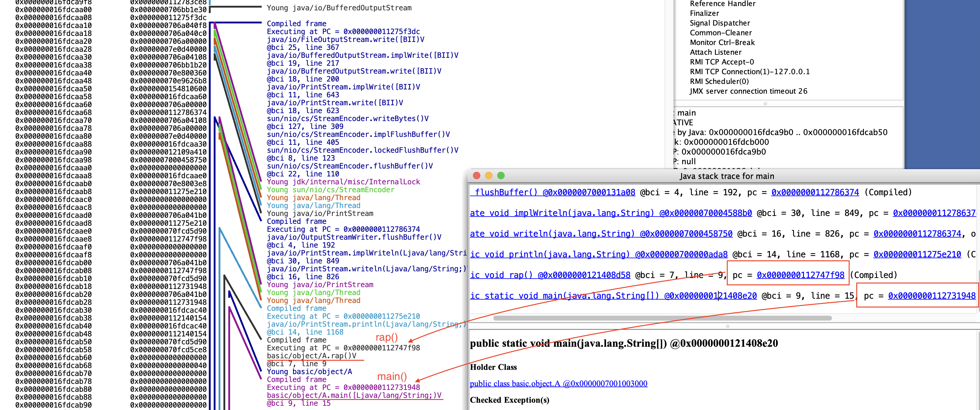This screenshot has height=410, width=980.
Task: Select JMX server connection timeout 26 thread
Action: pyautogui.click(x=748, y=91)
